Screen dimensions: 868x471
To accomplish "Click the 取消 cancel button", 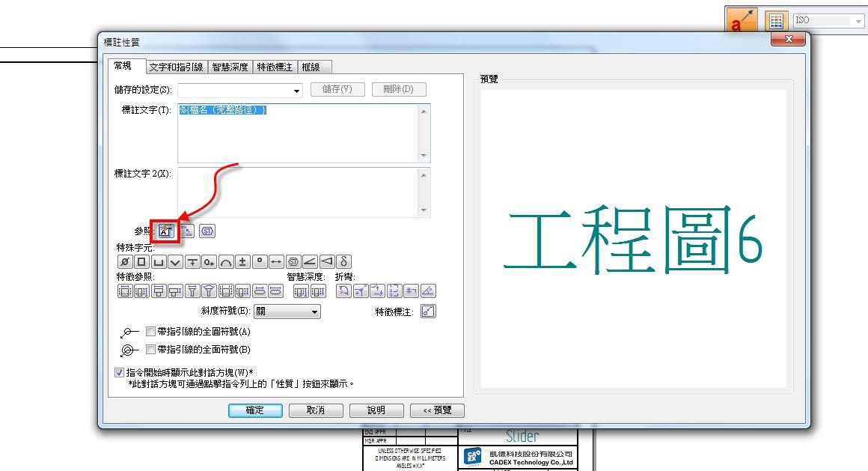I will point(316,410).
